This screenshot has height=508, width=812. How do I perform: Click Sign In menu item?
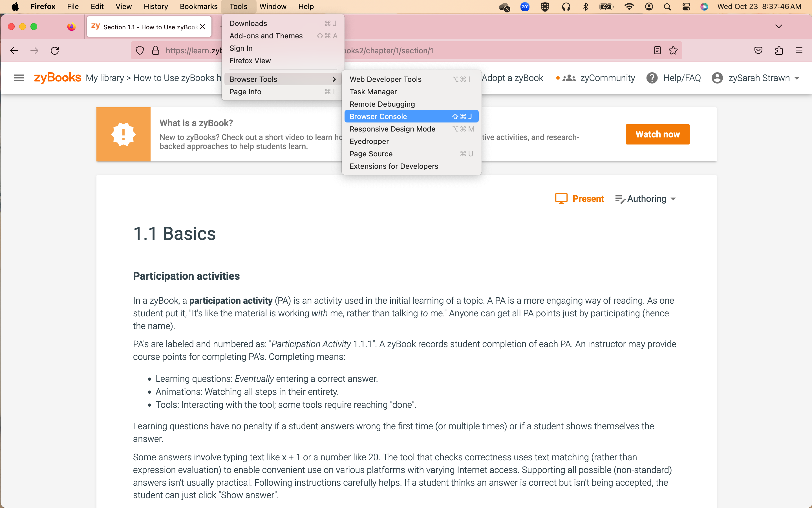283,48
